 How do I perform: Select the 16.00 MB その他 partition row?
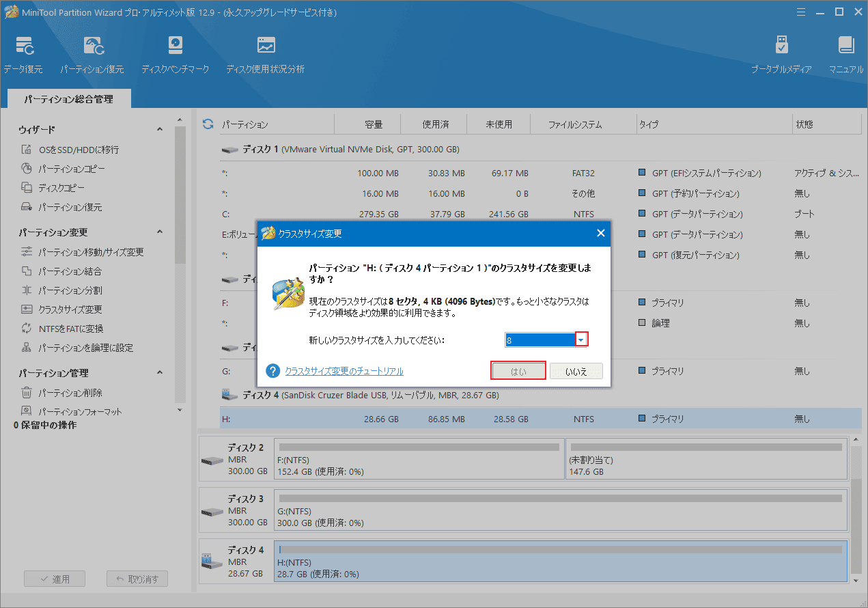pos(540,193)
